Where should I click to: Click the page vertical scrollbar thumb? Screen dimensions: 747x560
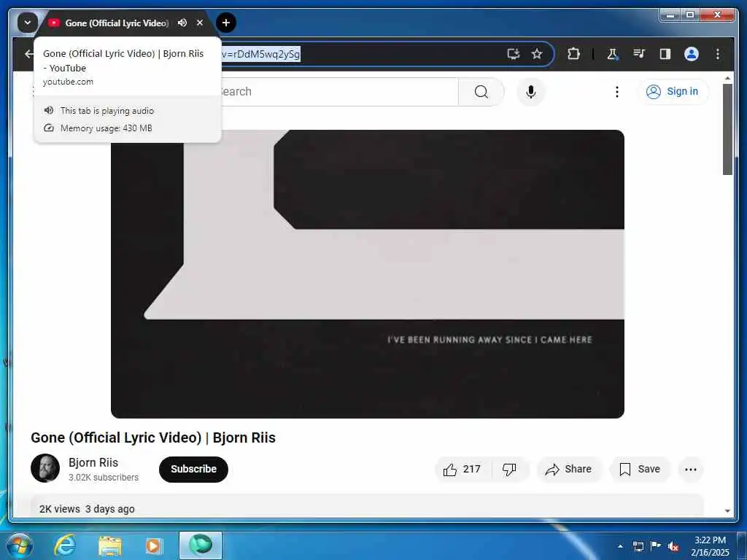click(727, 129)
